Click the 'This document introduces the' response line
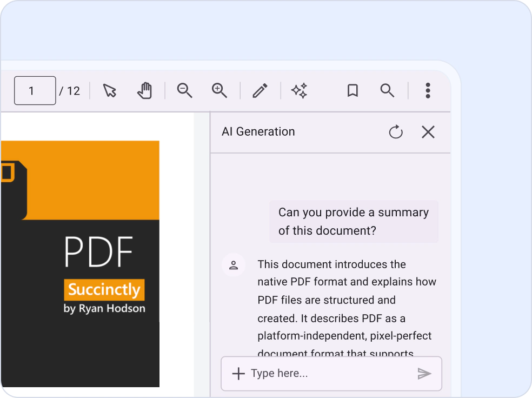The image size is (532, 398). [331, 264]
